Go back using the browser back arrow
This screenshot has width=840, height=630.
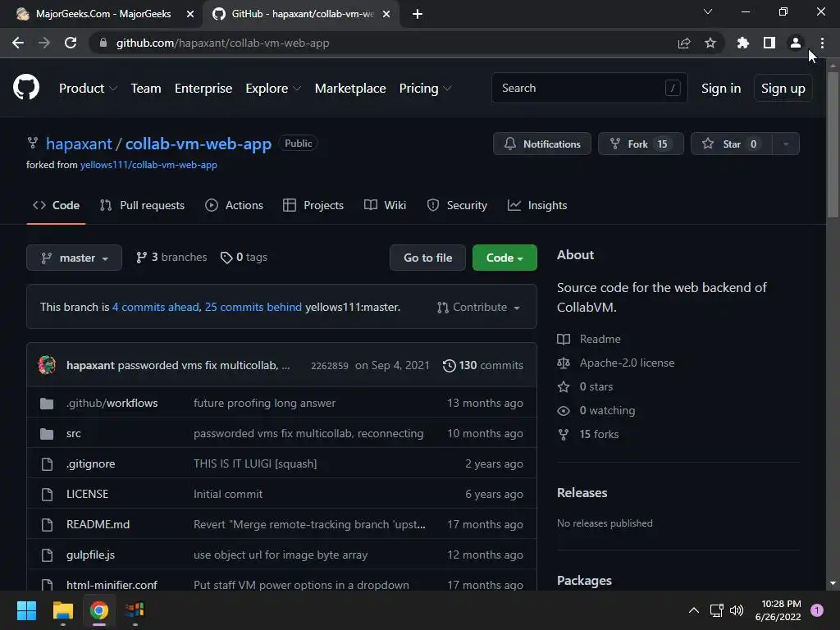pyautogui.click(x=18, y=43)
